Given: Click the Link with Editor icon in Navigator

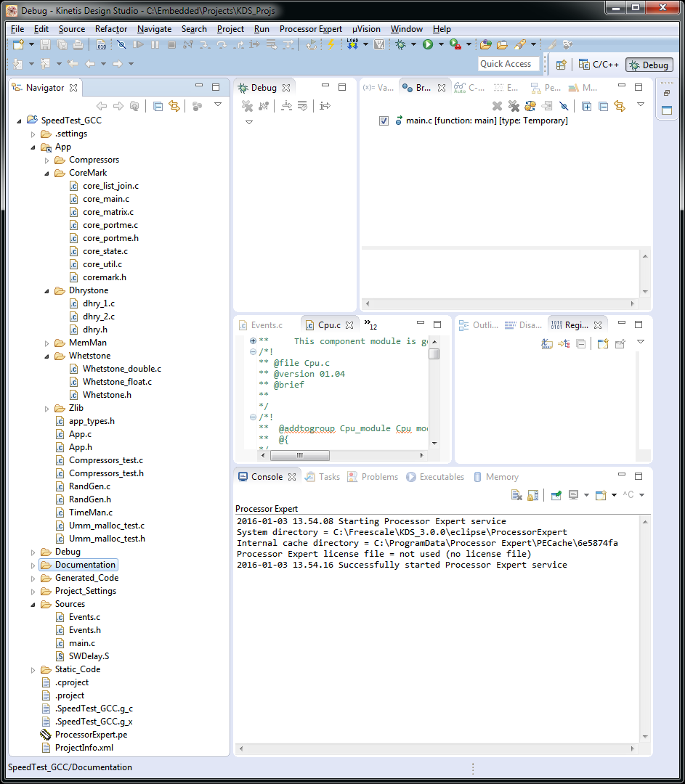Looking at the screenshot, I should (174, 106).
